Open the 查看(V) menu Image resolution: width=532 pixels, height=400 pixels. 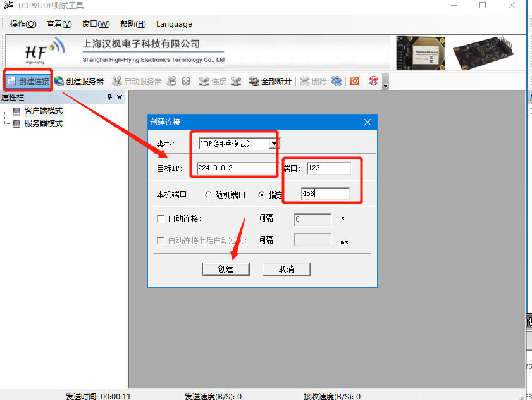(x=59, y=24)
